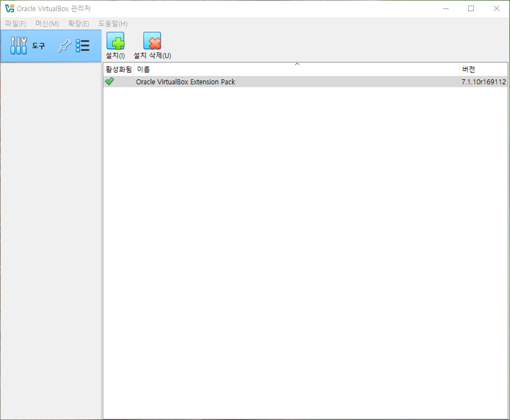Sort by the 버전 column header
Image resolution: width=510 pixels, height=420 pixels.
(483, 69)
